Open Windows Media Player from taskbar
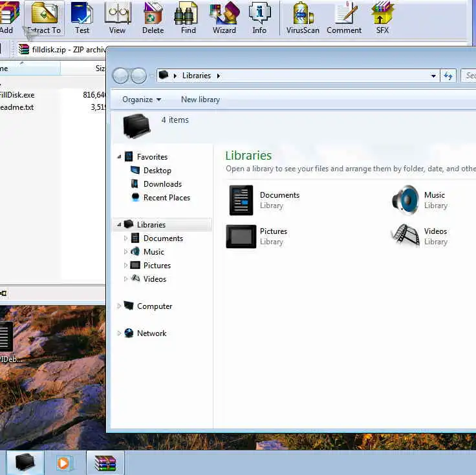Viewport: 476px width, 475px height. click(x=64, y=463)
